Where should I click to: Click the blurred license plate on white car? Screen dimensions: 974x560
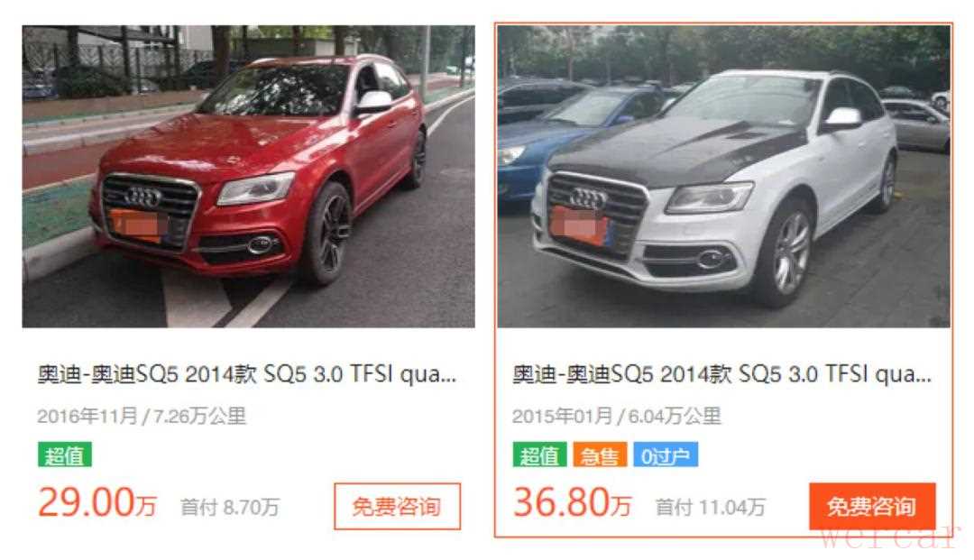[x=579, y=226]
